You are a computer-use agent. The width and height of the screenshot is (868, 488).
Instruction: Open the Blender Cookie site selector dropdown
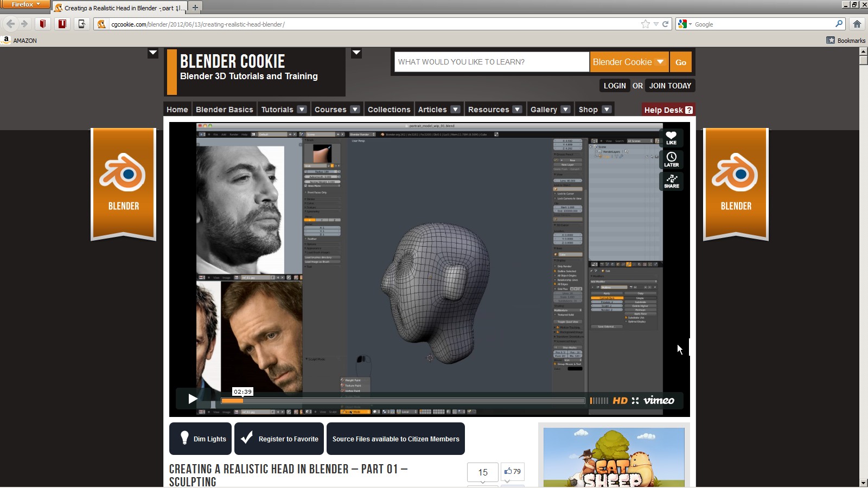pyautogui.click(x=629, y=62)
